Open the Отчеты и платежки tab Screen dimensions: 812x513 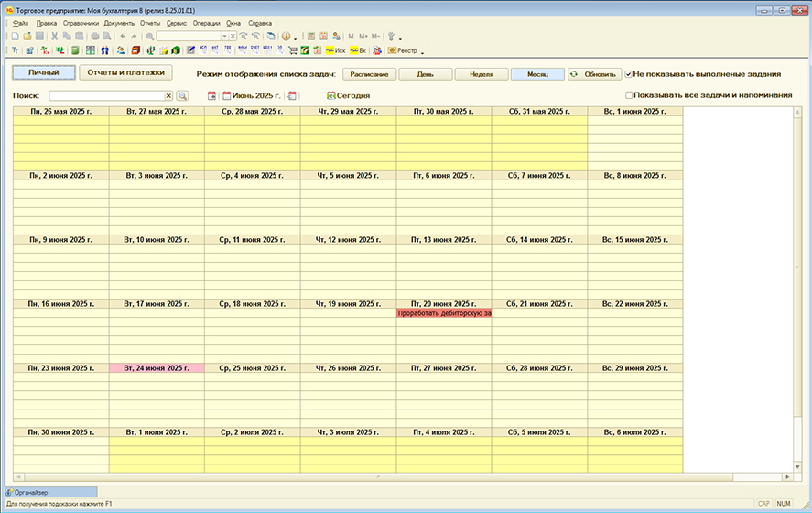pyautogui.click(x=125, y=71)
